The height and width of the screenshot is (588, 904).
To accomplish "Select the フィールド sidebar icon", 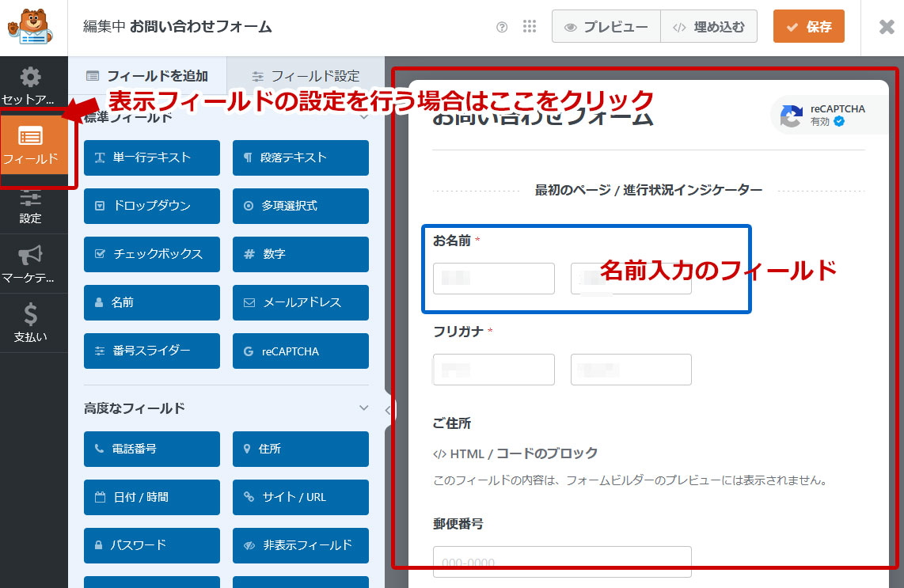I will tap(30, 145).
